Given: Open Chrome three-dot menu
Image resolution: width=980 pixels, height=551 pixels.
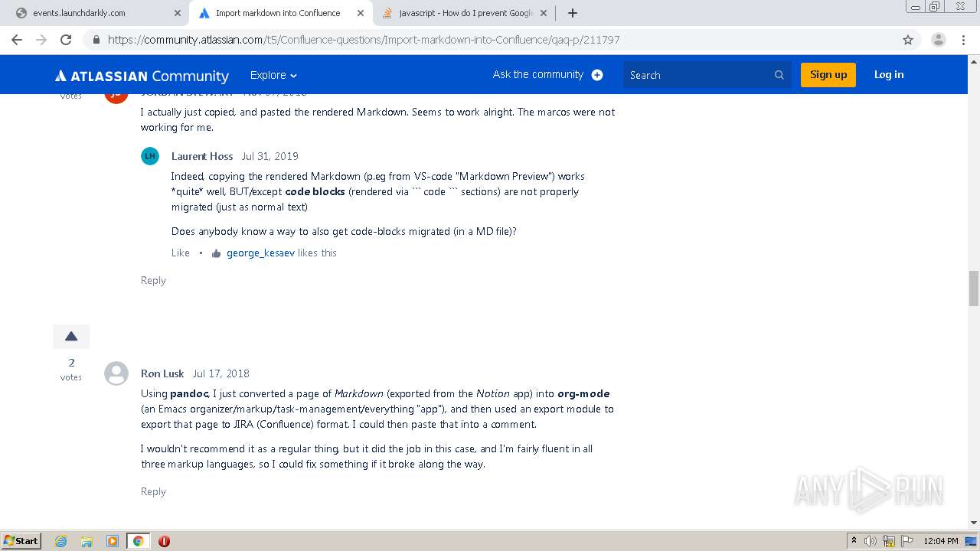Looking at the screenshot, I should click(x=965, y=40).
